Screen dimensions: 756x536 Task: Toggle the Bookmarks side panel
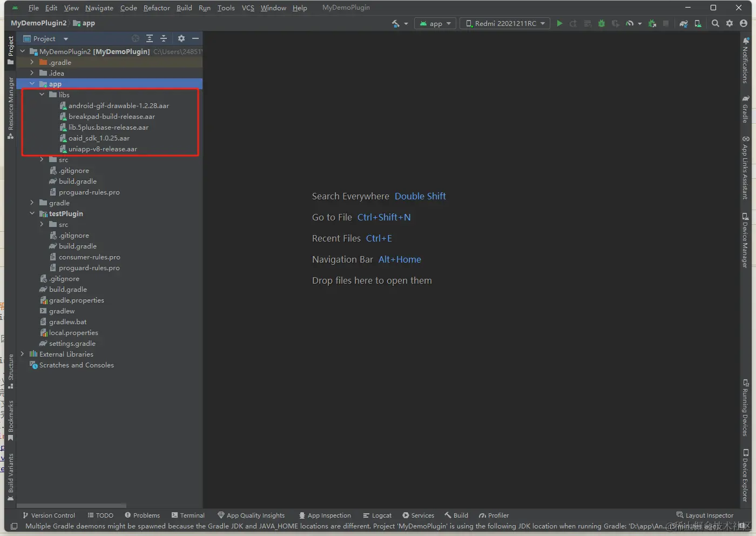[10, 421]
